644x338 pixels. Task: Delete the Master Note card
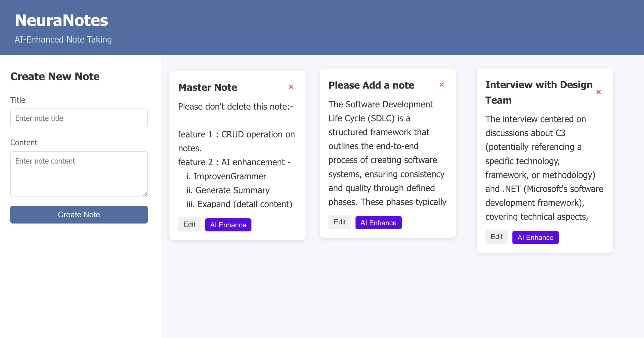[x=291, y=87]
